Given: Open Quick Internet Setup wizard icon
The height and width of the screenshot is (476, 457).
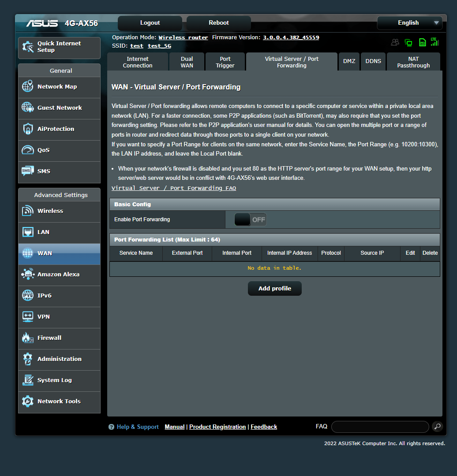Looking at the screenshot, I should coord(28,47).
